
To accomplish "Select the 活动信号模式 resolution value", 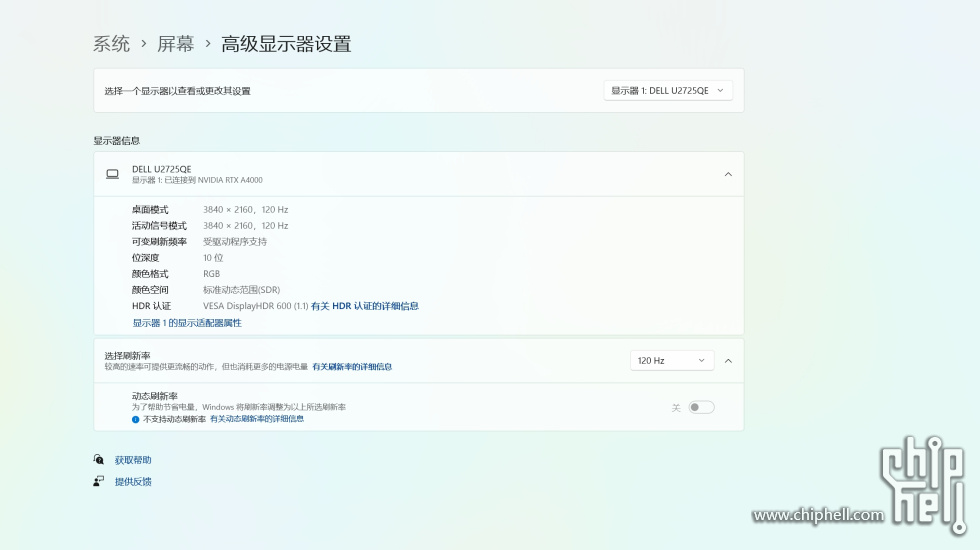I will point(246,226).
